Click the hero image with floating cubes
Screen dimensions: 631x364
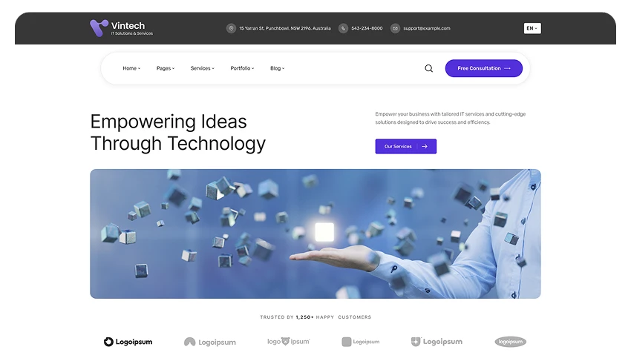(315, 234)
